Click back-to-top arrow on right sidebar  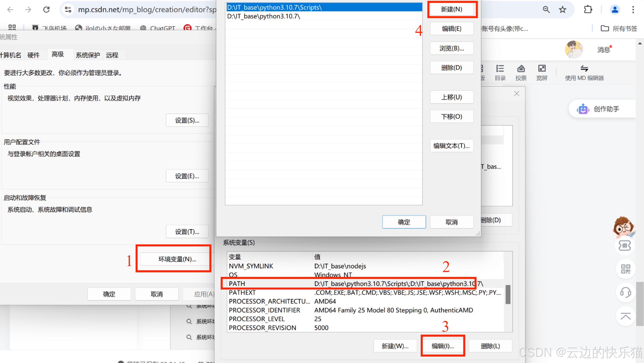pos(626,316)
